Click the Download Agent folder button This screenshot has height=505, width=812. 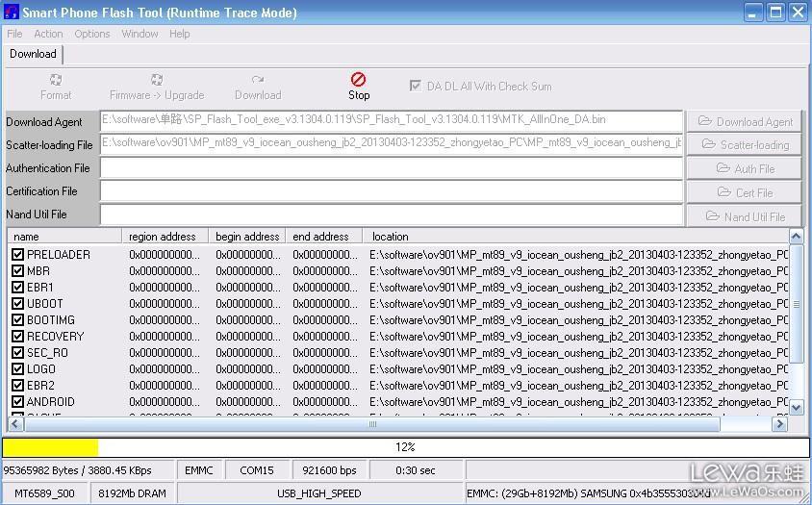point(746,121)
